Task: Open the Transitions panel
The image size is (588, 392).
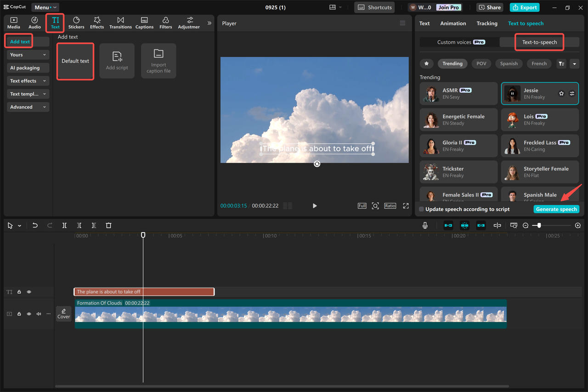Action: click(120, 23)
